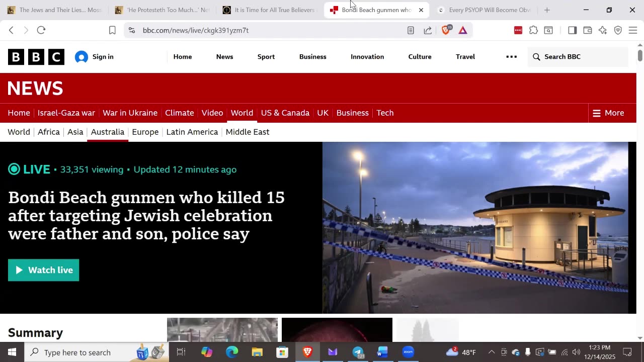The height and width of the screenshot is (362, 644).
Task: Open Task View on taskbar
Action: [181, 352]
